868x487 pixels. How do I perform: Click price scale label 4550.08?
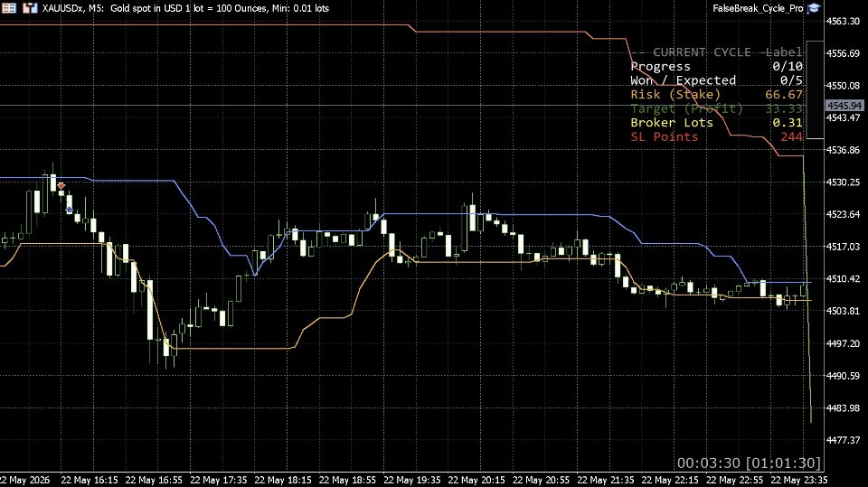(843, 85)
